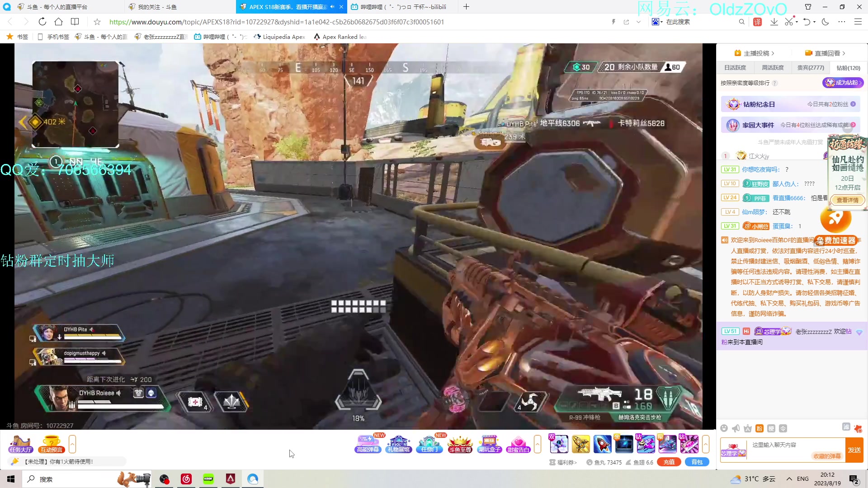
Task: Toggle night mode moon icon
Action: click(826, 22)
